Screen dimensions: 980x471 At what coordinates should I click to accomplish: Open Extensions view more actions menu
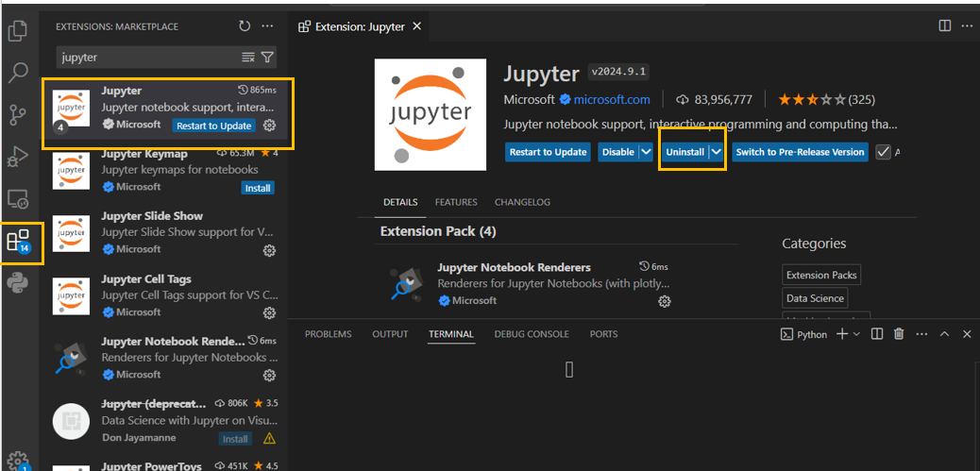tap(267, 26)
